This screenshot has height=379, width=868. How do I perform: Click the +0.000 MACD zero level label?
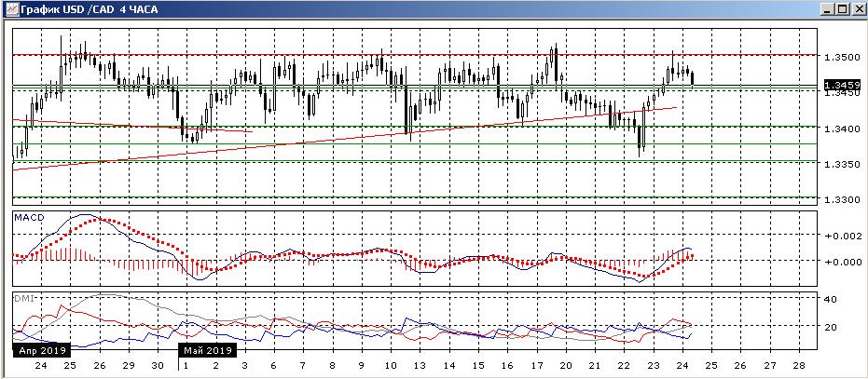840,262
